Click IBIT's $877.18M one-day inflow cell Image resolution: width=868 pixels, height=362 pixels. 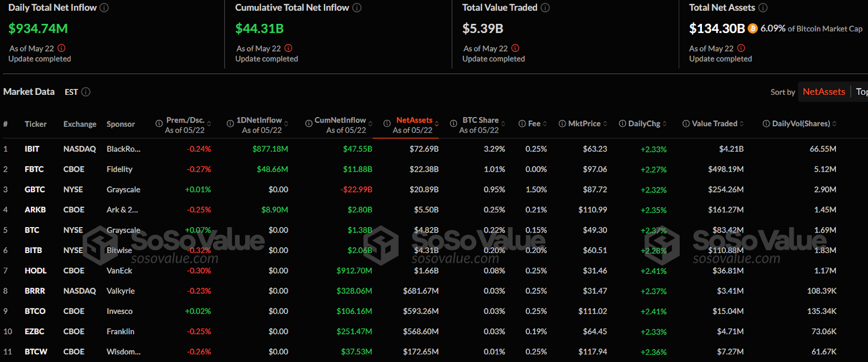(x=270, y=148)
